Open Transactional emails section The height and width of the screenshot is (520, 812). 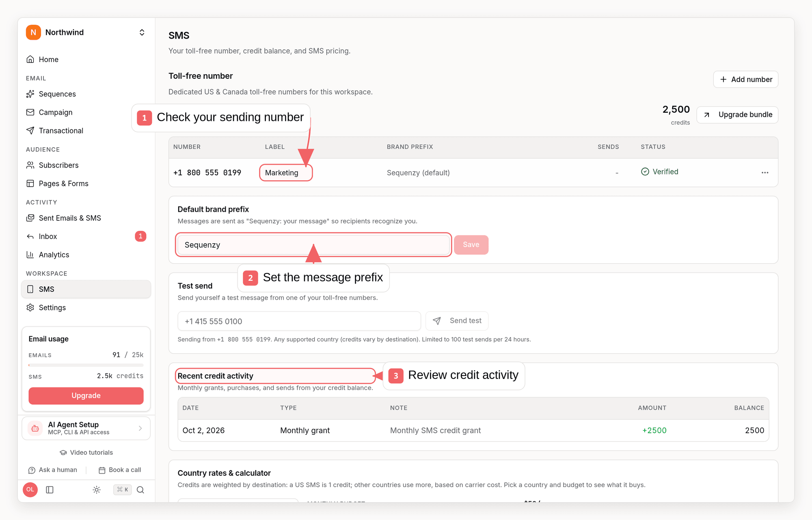(86, 131)
